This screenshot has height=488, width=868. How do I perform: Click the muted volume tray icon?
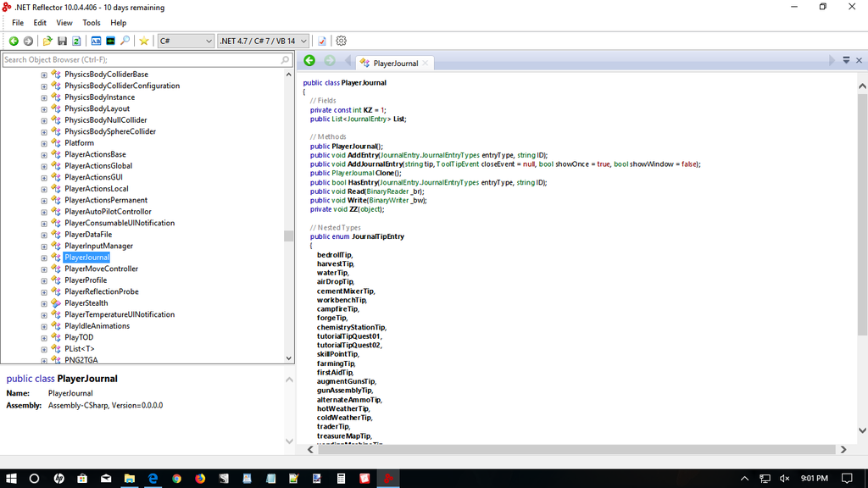point(784,479)
